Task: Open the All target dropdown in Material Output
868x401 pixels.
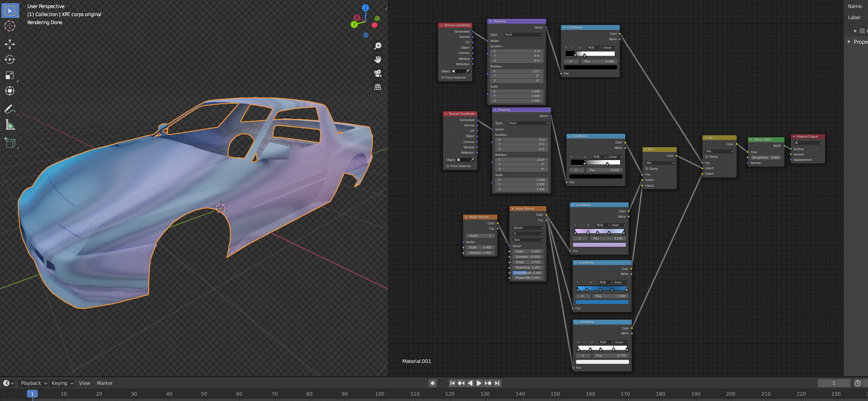Action: coord(808,143)
